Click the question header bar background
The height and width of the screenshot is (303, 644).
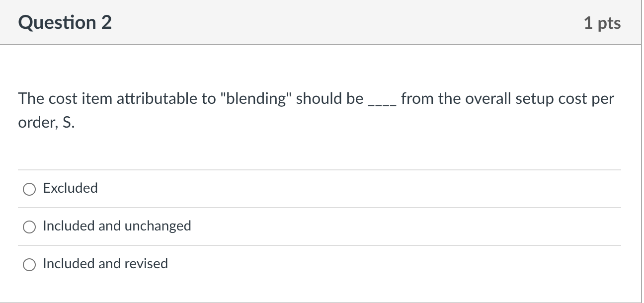pos(348,22)
